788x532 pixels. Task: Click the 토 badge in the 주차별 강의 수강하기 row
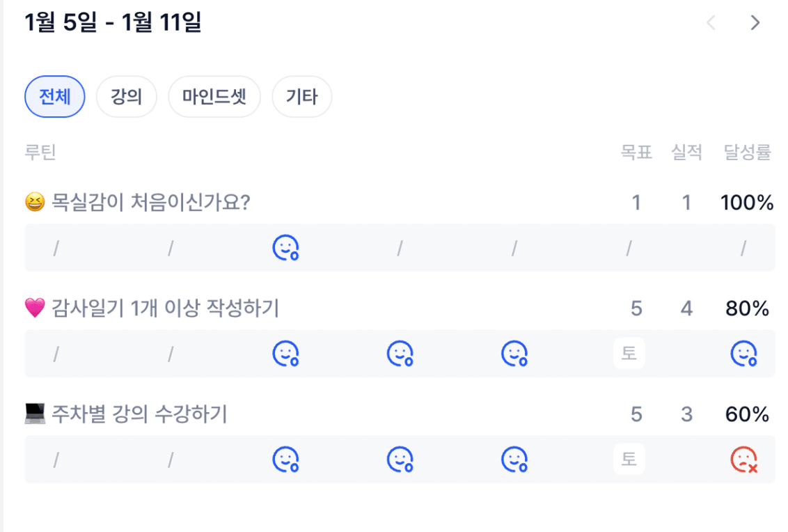pos(629,460)
